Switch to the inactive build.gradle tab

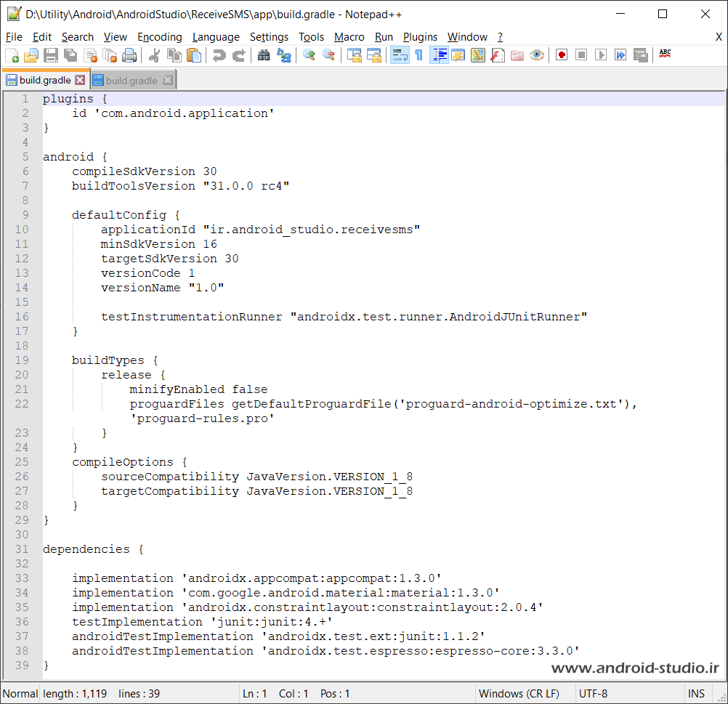click(128, 80)
